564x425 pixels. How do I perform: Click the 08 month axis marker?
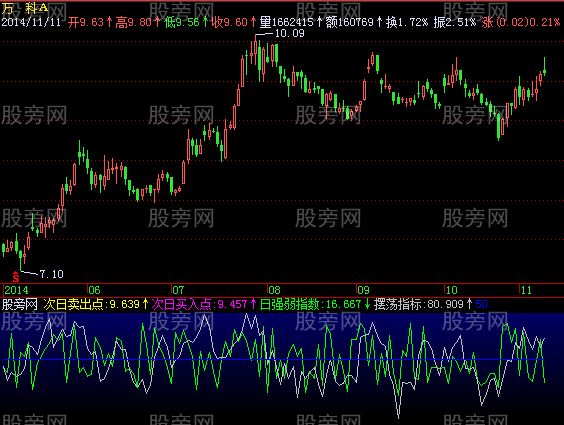click(x=274, y=290)
